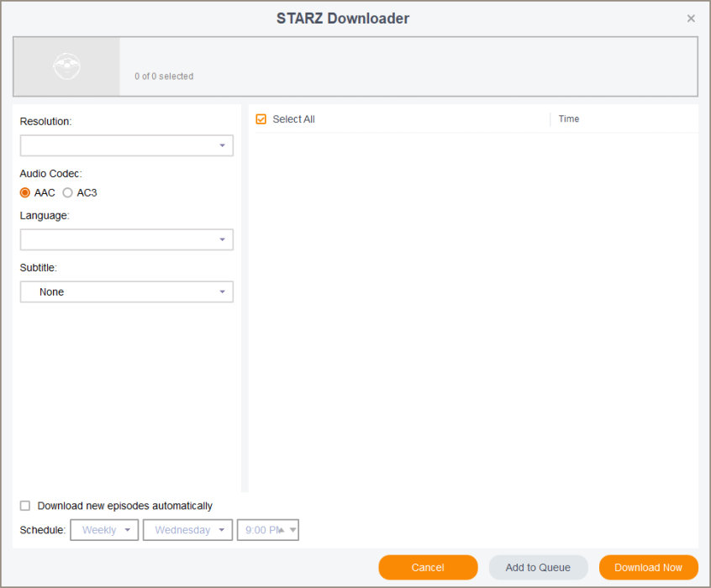Viewport: 711px width, 588px height.
Task: Expand the Subtitle dropdown showing None
Action: pos(127,291)
